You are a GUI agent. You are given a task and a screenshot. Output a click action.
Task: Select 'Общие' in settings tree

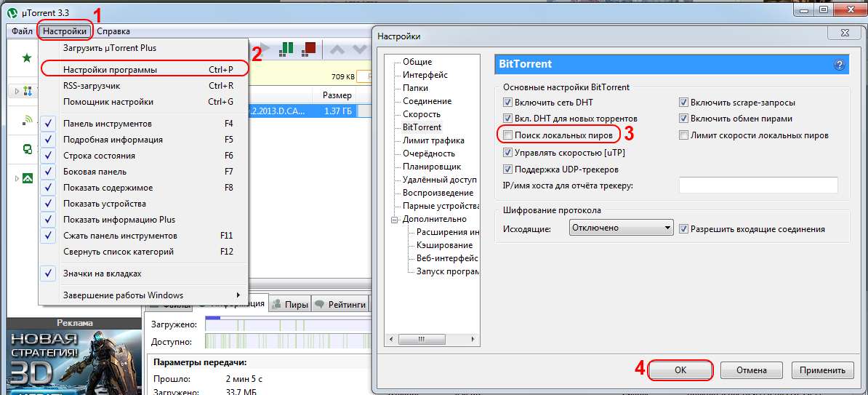pyautogui.click(x=417, y=62)
